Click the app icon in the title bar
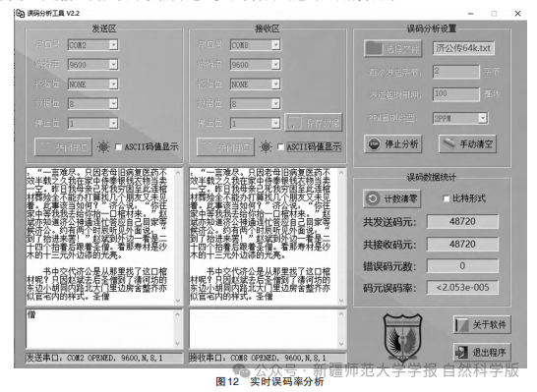537x392 pixels. point(21,13)
